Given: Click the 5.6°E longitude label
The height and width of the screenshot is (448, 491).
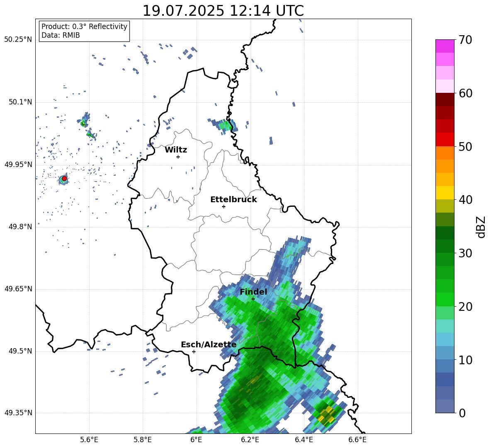Looking at the screenshot, I should tap(89, 440).
